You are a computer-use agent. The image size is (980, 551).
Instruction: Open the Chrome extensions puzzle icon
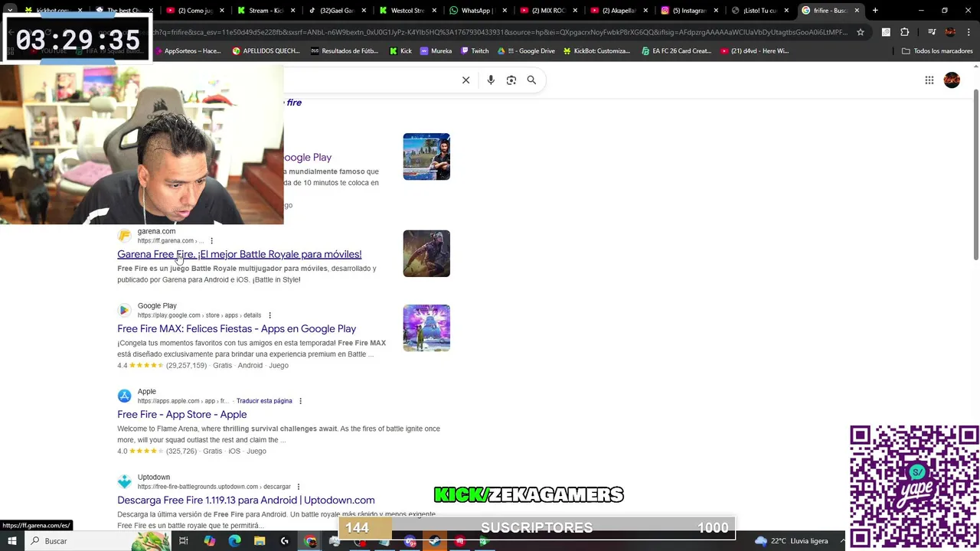point(904,32)
